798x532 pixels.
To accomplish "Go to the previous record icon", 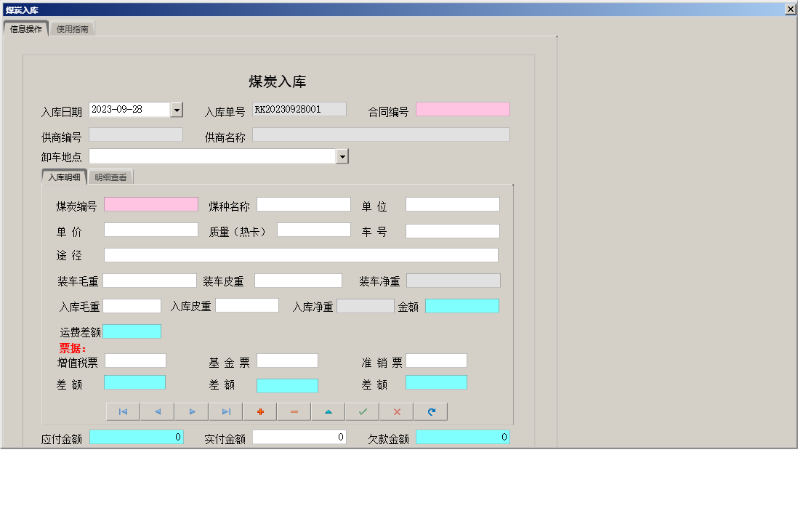I will tap(157, 411).
